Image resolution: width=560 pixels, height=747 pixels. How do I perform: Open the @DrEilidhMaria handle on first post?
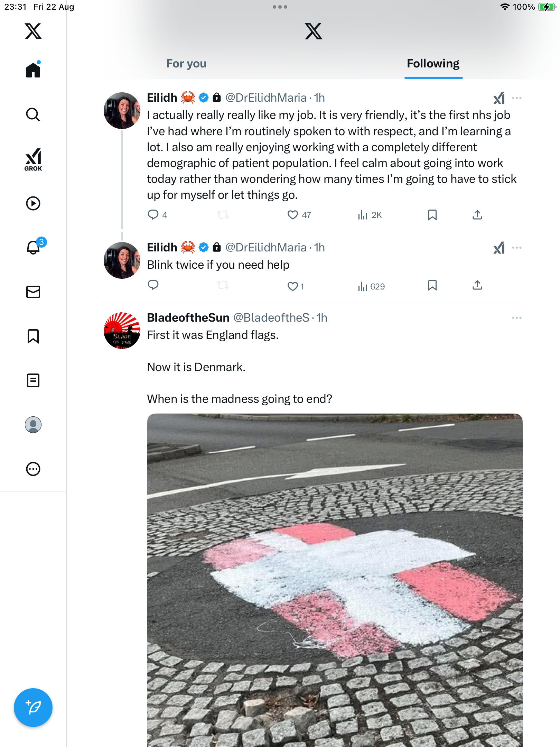266,98
